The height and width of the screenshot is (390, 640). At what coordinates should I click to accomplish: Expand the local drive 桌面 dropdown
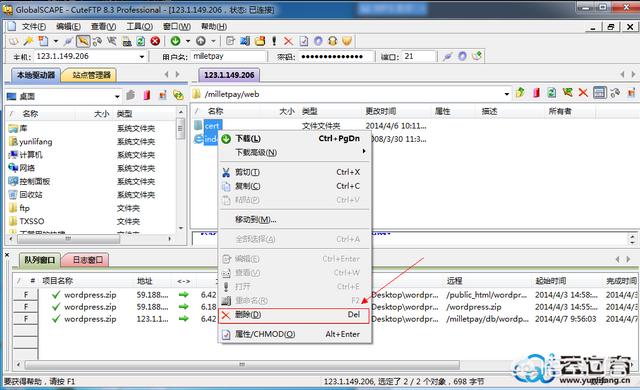117,97
